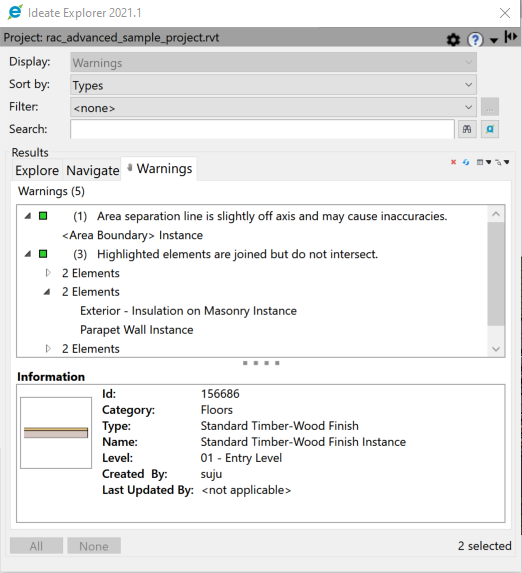Click the scroll down arrow of warnings list
This screenshot has height=573, width=522.
tap(496, 349)
